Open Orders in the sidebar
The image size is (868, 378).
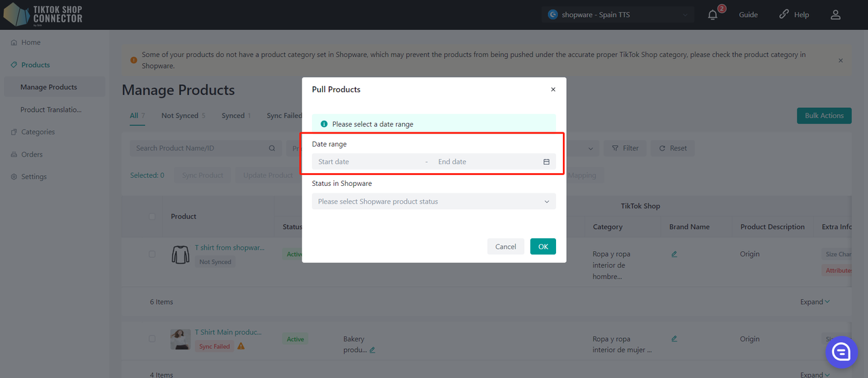coord(31,155)
